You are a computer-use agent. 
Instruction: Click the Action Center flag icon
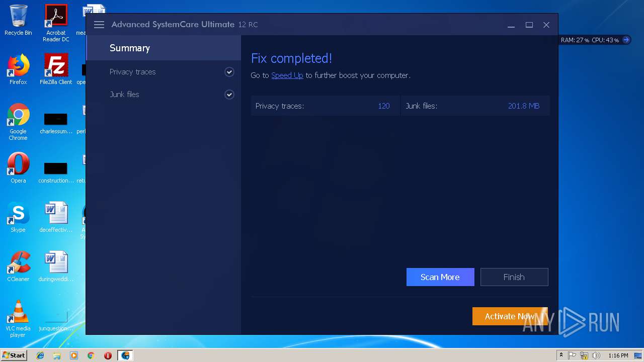click(572, 355)
